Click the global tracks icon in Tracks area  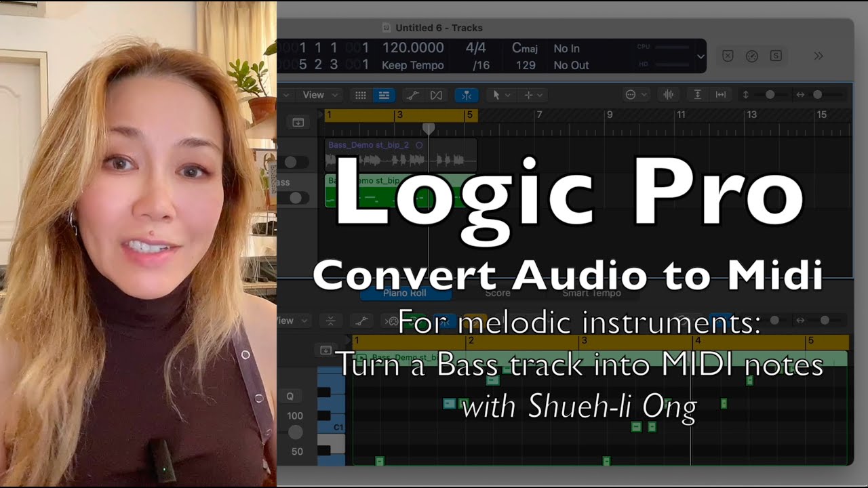click(x=298, y=122)
